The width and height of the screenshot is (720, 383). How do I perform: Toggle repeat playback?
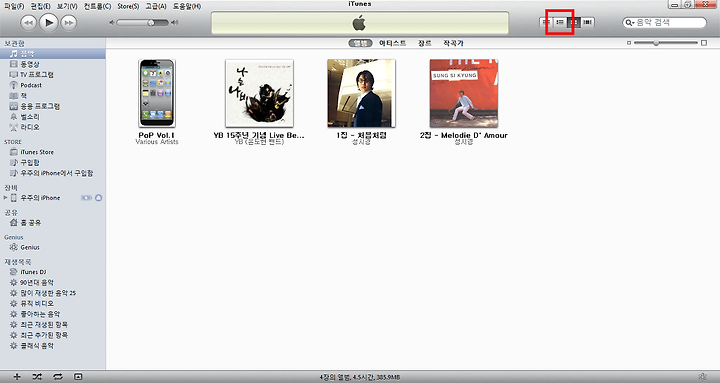pos(57,377)
